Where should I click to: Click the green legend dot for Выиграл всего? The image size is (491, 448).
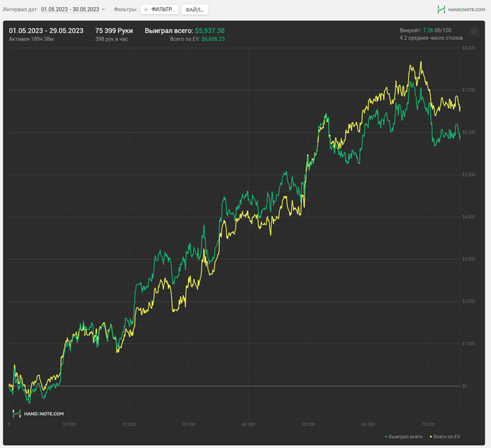[386, 436]
